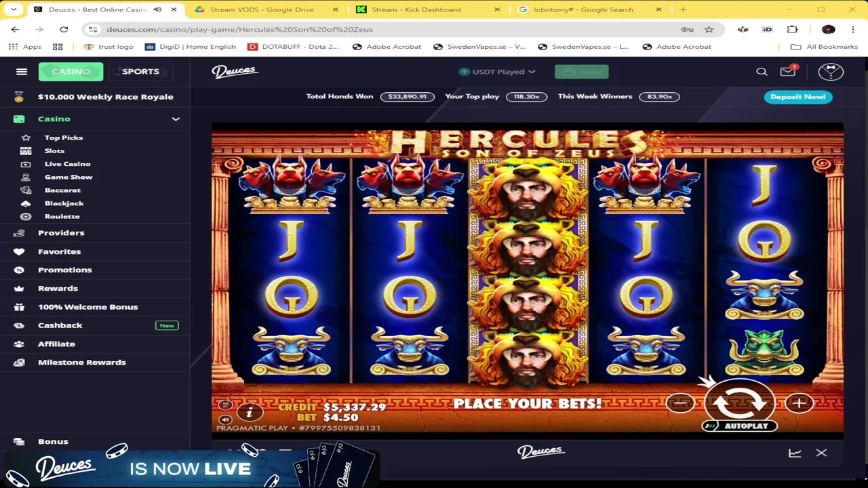Open the inbox mail icon with notification
868x488 pixels.
pos(788,71)
